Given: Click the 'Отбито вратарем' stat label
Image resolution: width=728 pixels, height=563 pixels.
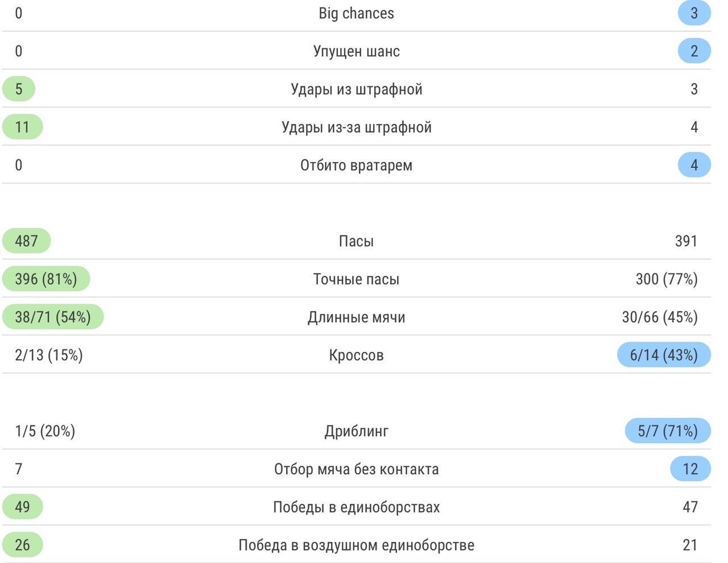Looking at the screenshot, I should [x=356, y=165].
